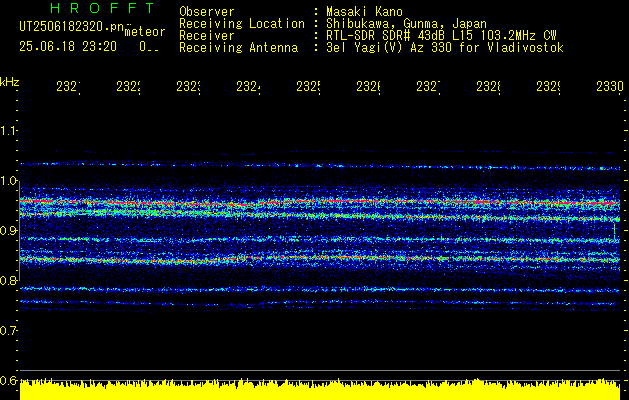This screenshot has width=629, height=400.
Task: Select "Shibukawa, Gunma, Japan" location text
Action: pyautogui.click(x=406, y=24)
